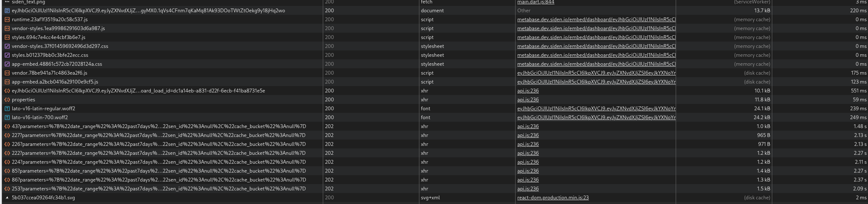
Task: Open the main.dart.js:844 initiator link
Action: pos(535,2)
